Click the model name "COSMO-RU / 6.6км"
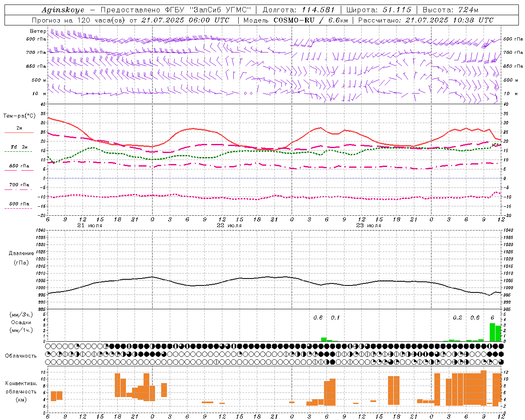Viewport: 525px width, 420px height. [x=311, y=20]
